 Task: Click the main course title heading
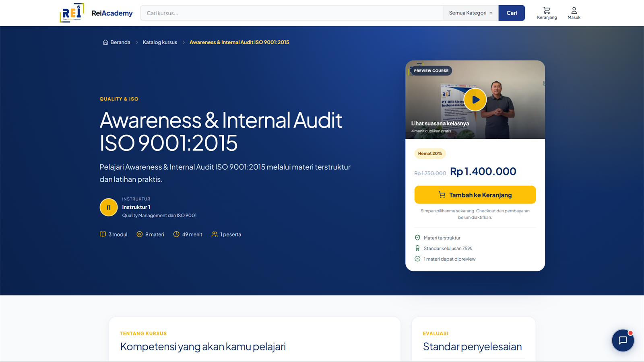221,132
